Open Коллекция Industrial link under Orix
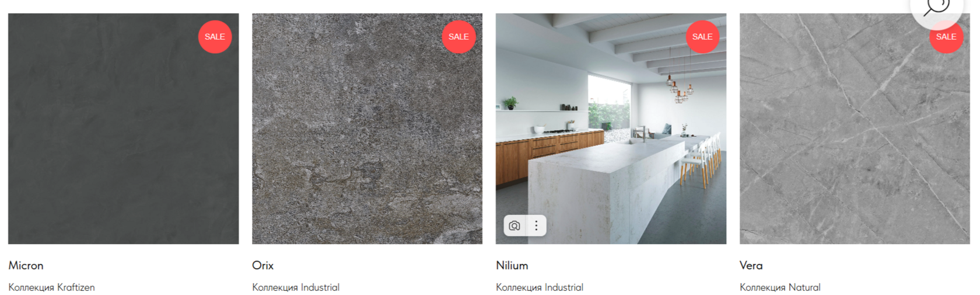This screenshot has width=980, height=295. pos(296,287)
